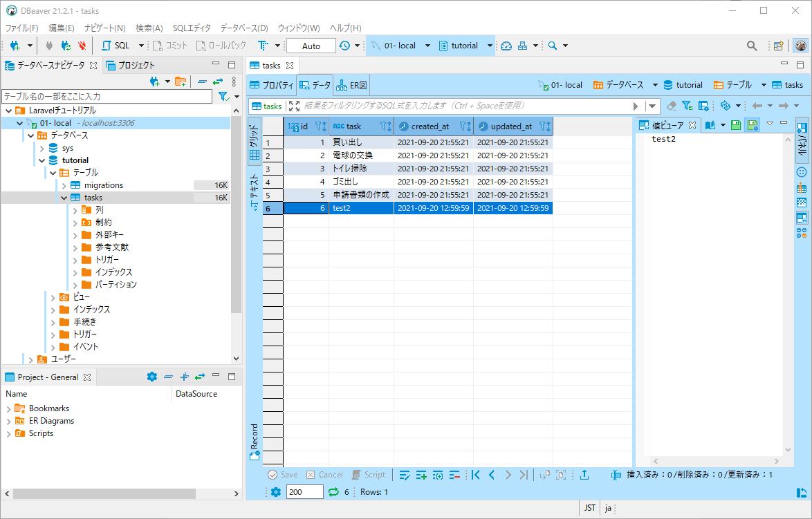Click the duplicate row icon
812x519 pixels.
[438, 475]
